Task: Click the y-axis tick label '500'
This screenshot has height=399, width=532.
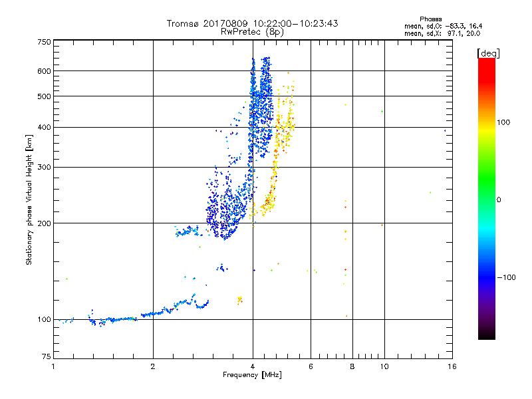Action: coord(44,96)
